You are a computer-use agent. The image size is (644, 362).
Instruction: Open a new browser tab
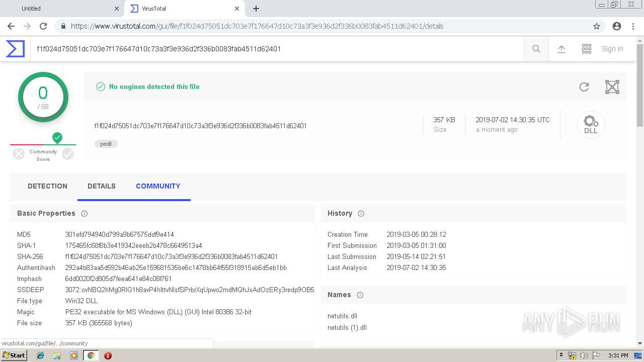point(256,9)
